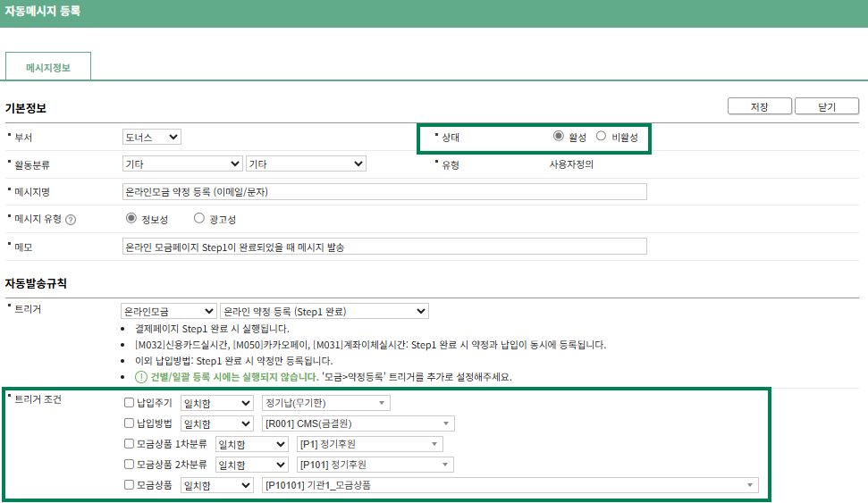This screenshot has width=868, height=503.
Task: Click the 메시지명 input field
Action: [384, 191]
